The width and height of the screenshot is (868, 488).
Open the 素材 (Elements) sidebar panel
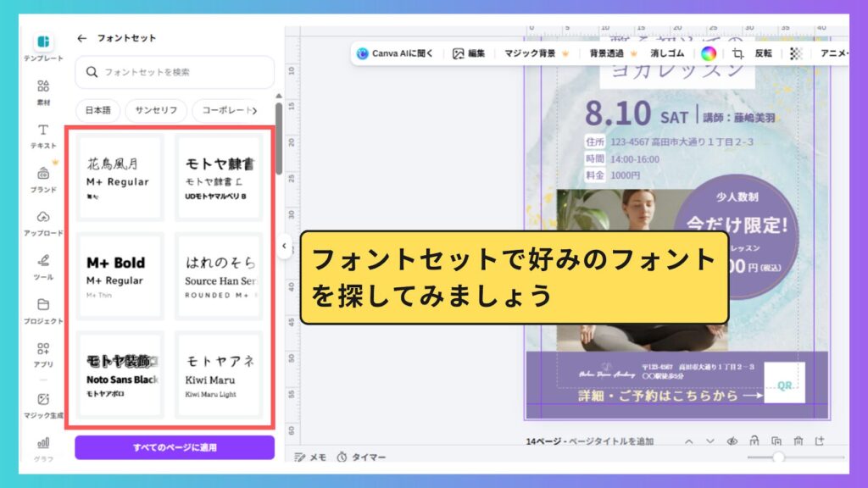[x=43, y=91]
